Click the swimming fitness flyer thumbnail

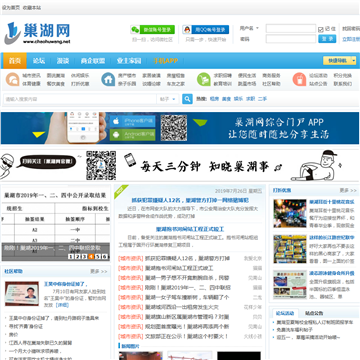tap(290, 285)
